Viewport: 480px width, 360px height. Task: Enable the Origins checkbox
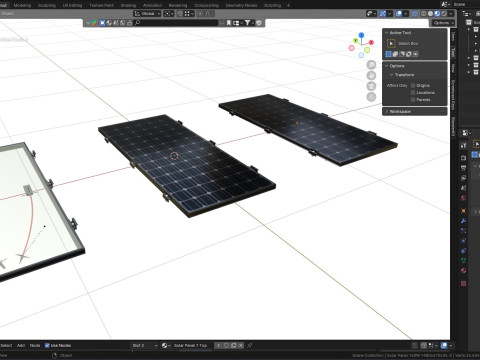[413, 86]
